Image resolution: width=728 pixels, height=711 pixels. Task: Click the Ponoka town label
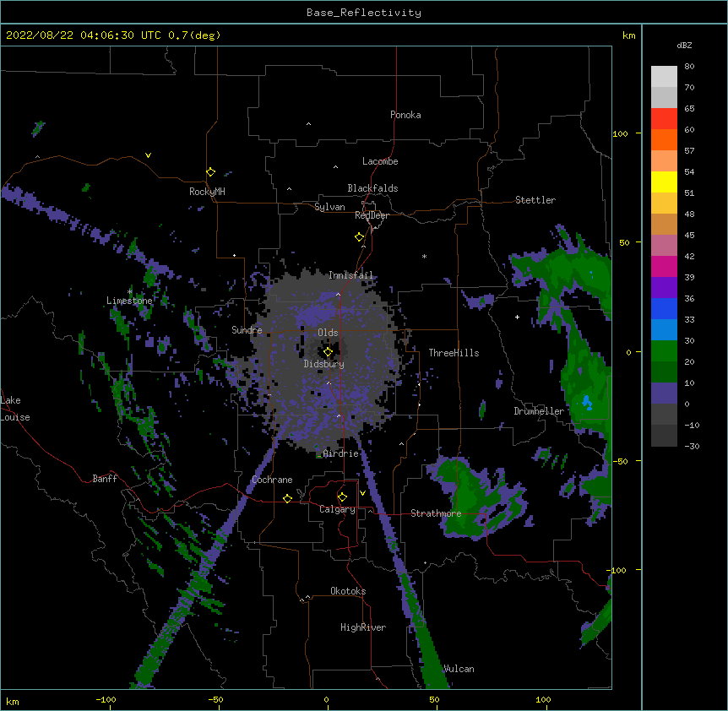(x=405, y=115)
